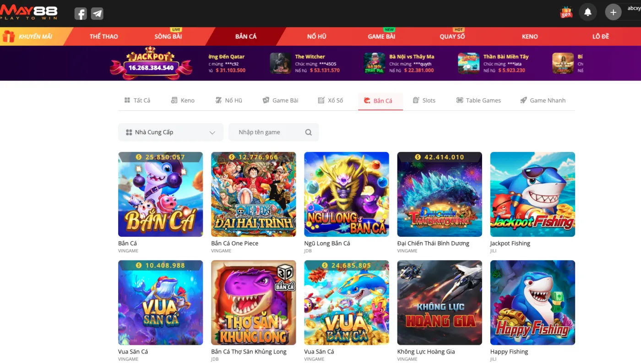Switch to the Xổ Số category tab
641x364 pixels.
pos(331,100)
